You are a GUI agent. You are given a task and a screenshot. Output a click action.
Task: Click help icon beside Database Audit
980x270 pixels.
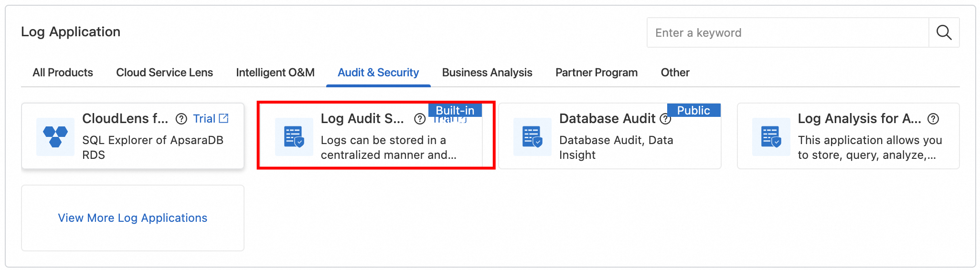tap(665, 119)
